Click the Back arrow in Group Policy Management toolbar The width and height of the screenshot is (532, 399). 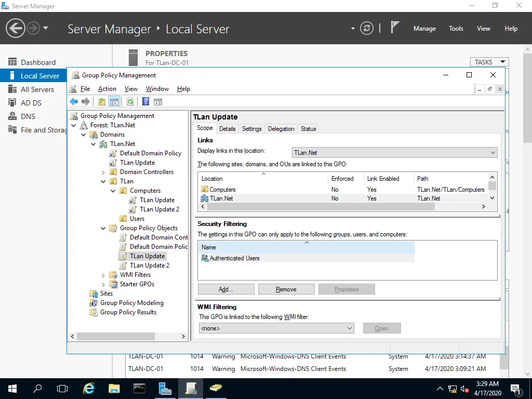(x=74, y=101)
